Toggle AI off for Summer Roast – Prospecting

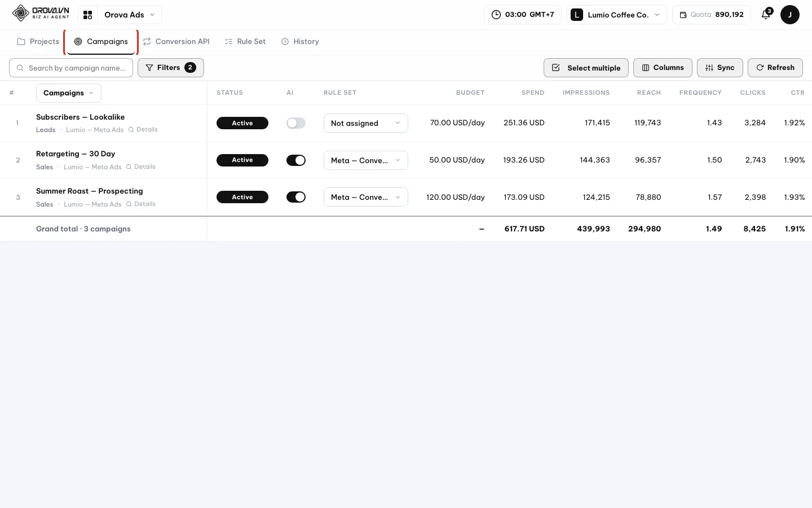pyautogui.click(x=296, y=197)
